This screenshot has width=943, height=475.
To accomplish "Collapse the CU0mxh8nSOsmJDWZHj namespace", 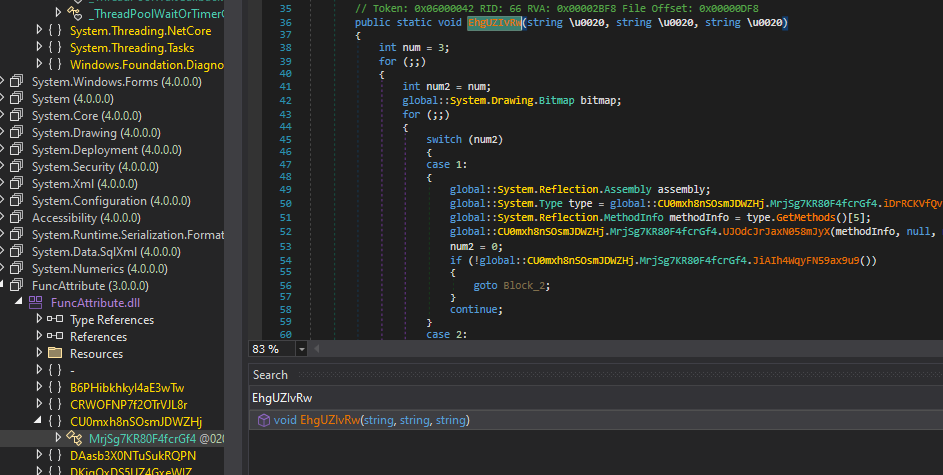I will [38, 421].
